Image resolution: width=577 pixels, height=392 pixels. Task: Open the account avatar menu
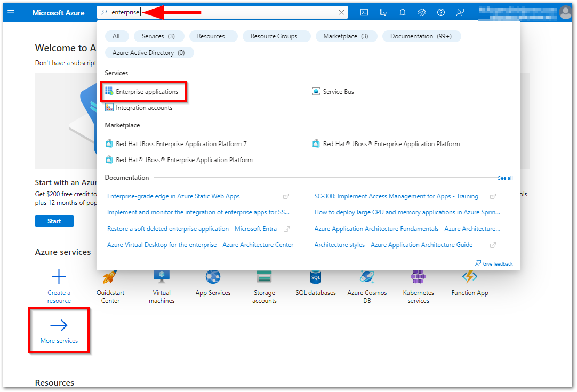(x=565, y=12)
